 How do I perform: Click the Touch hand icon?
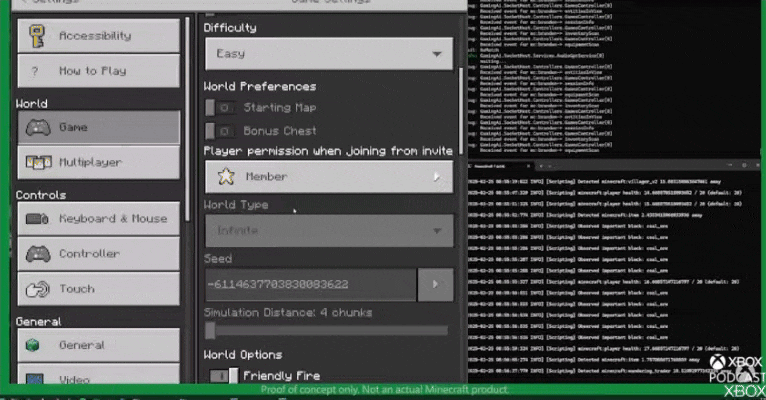pyautogui.click(x=38, y=289)
